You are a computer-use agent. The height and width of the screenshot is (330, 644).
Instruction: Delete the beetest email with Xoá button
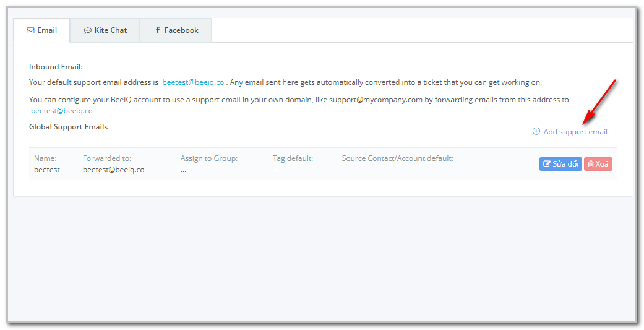tap(598, 164)
